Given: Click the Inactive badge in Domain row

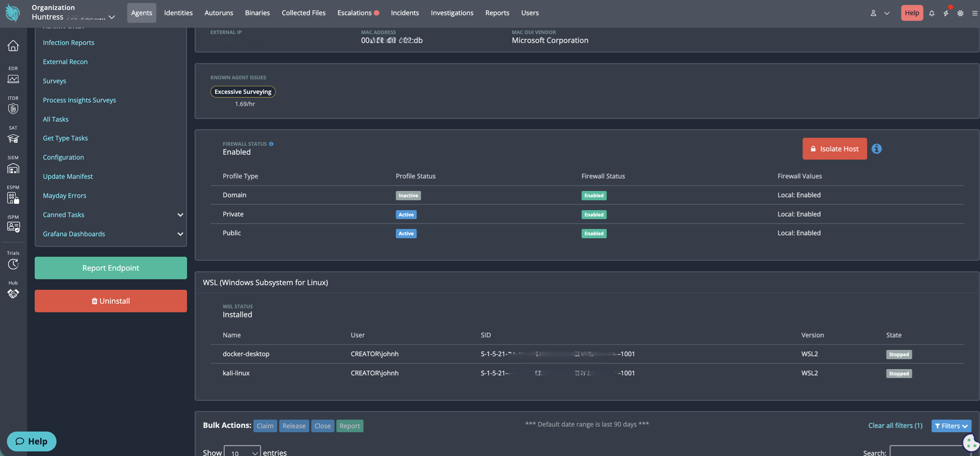Looking at the screenshot, I should (x=408, y=195).
